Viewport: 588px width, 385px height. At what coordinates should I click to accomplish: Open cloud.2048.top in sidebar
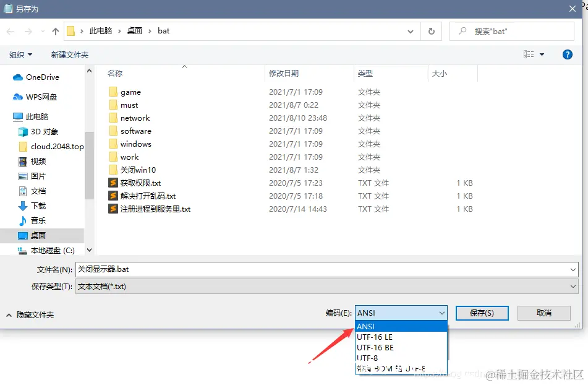click(x=51, y=146)
